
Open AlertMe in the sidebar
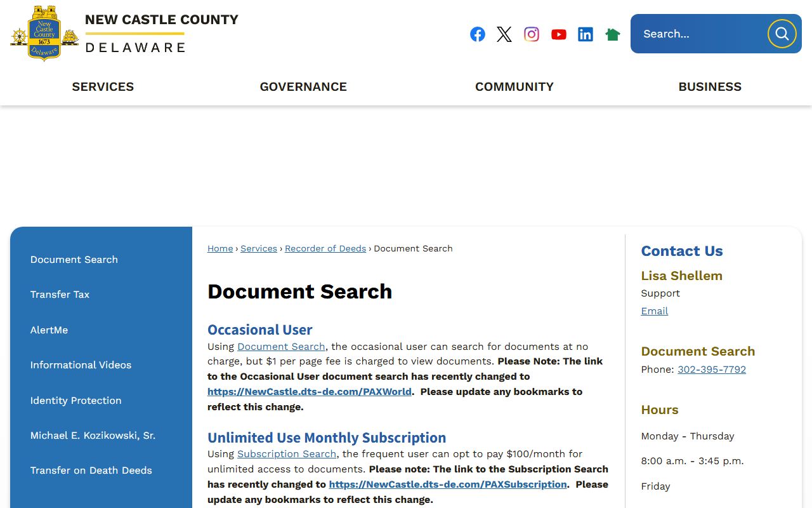click(x=49, y=330)
